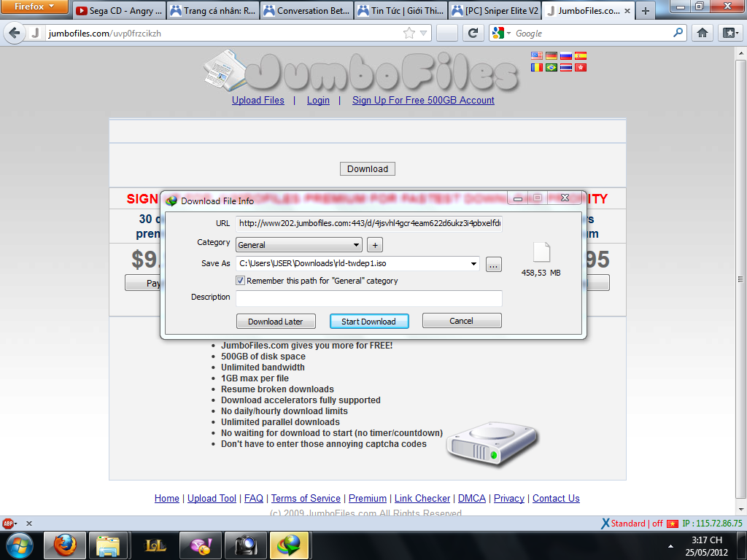
Task: Open the Conversation Bet... tab
Action: pos(307,10)
